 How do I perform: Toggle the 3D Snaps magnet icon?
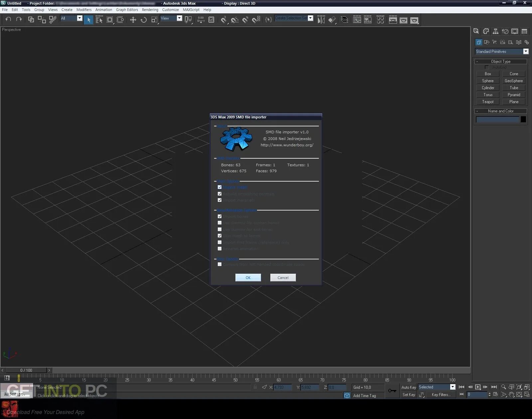click(224, 20)
